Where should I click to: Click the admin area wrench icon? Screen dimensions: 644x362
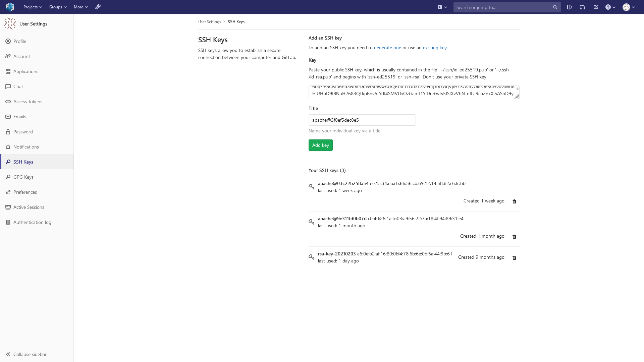point(98,7)
